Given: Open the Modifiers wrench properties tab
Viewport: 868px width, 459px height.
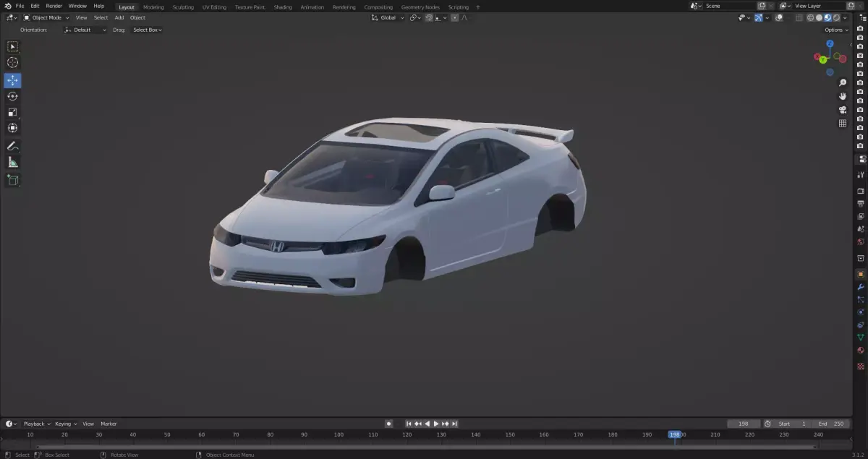Looking at the screenshot, I should point(861,287).
